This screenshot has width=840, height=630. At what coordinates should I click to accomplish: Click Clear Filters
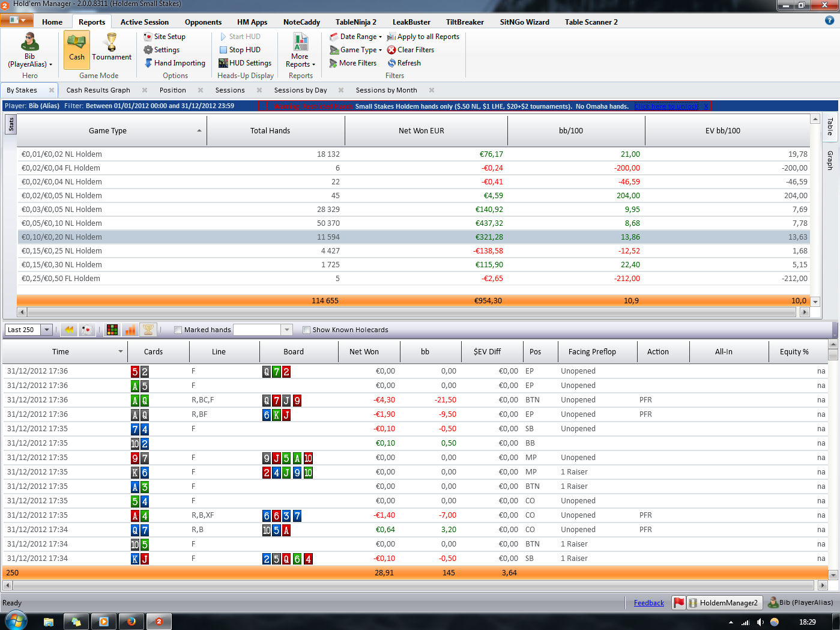[x=411, y=50]
